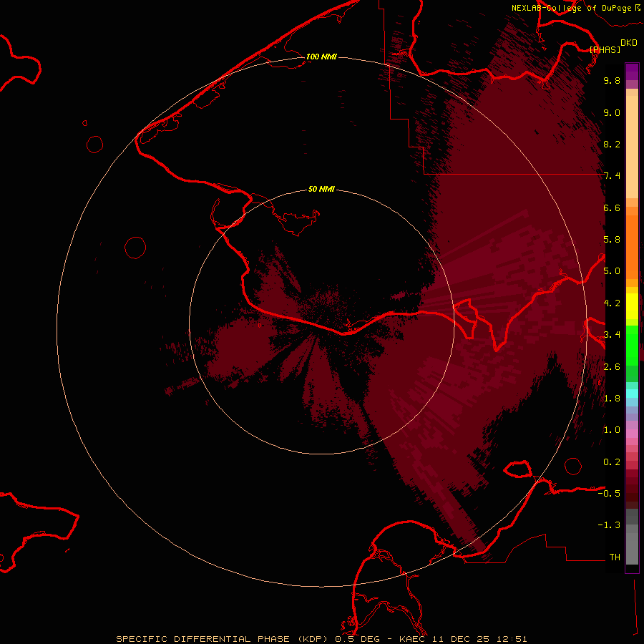Click the "TH" threshold label on scale
The height and width of the screenshot is (644, 644).
coord(615,557)
